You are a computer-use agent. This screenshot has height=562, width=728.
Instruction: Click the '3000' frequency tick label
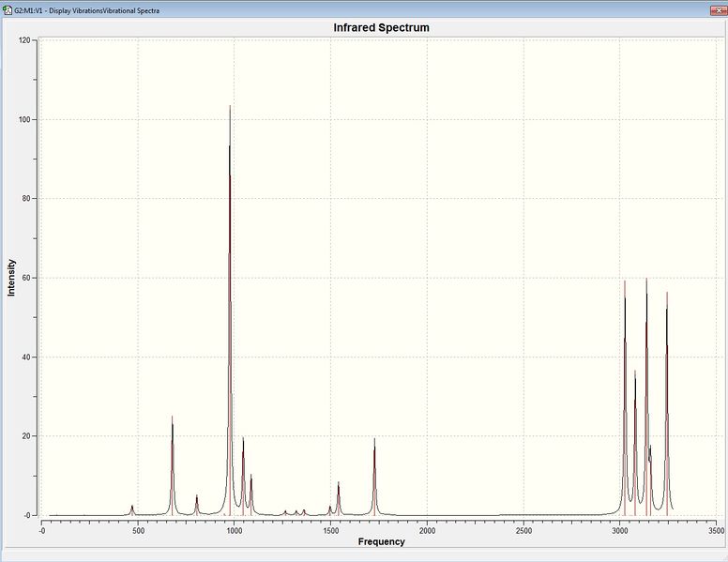click(620, 530)
